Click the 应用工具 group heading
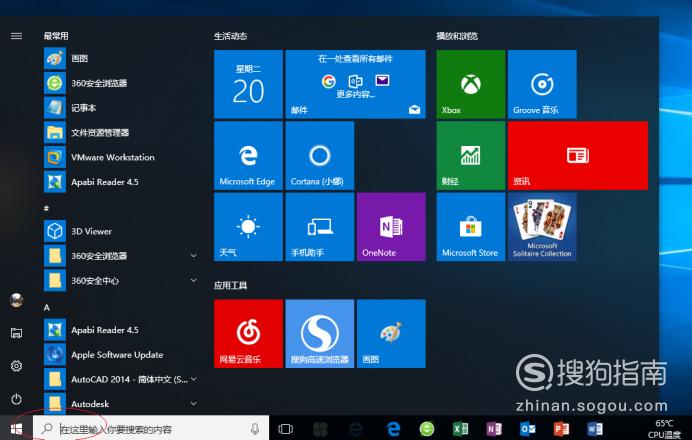Screen dimensions: 692x440 tap(230, 286)
